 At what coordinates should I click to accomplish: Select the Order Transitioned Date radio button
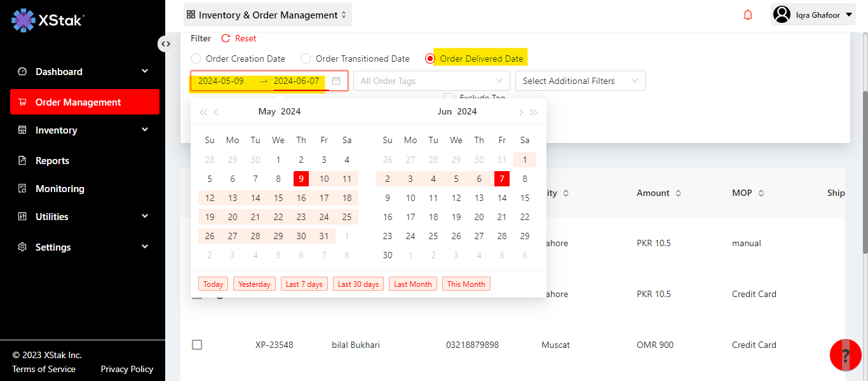tap(306, 59)
